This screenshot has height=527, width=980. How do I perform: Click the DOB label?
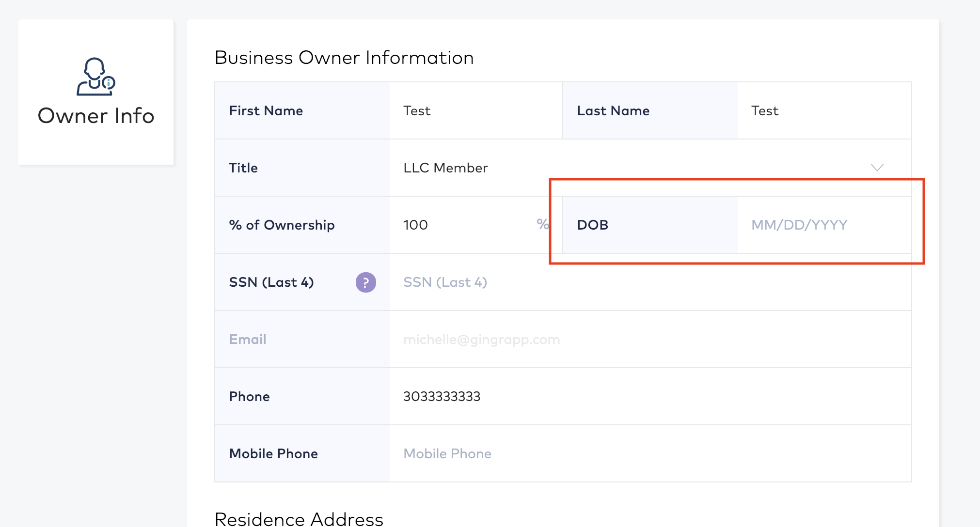pyautogui.click(x=592, y=225)
